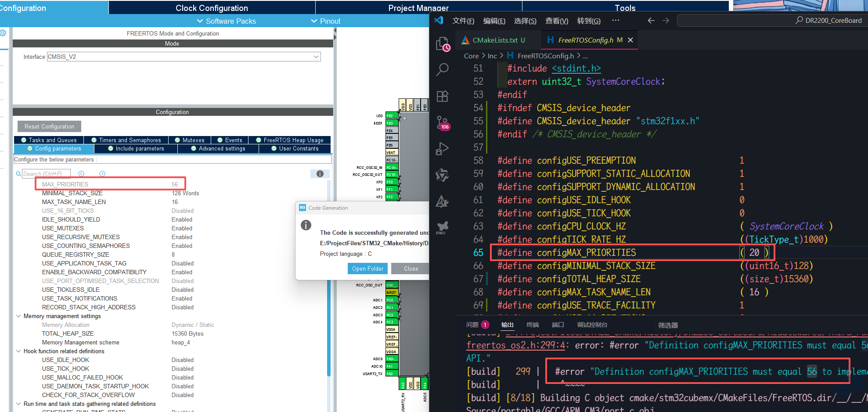Image resolution: width=868 pixels, height=412 pixels.
Task: Click Close in Code Generation dialog
Action: 411,269
